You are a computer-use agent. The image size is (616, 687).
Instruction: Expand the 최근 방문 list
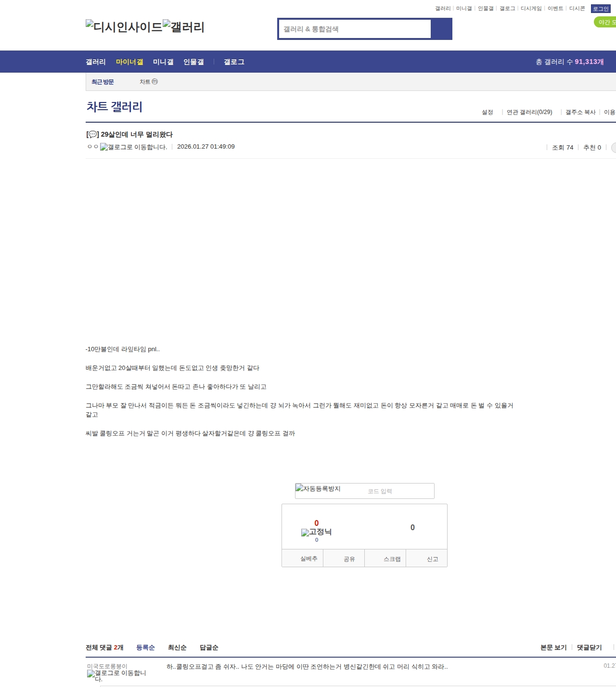pos(103,82)
